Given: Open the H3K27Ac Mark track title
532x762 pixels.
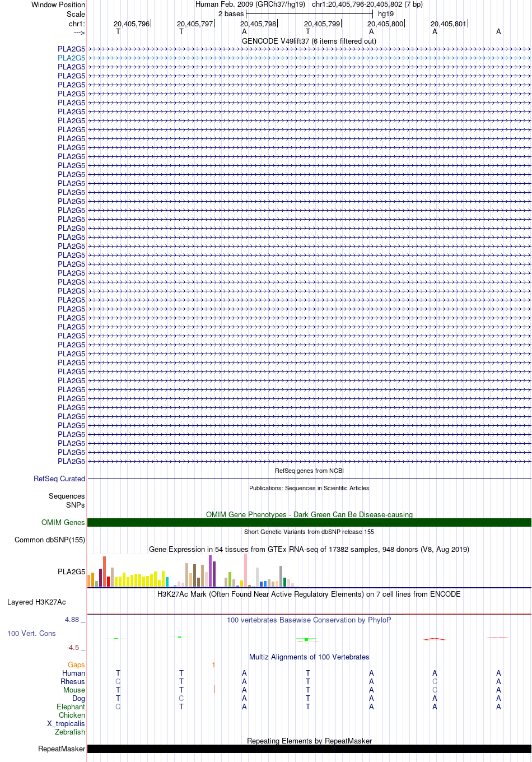Looking at the screenshot, I should point(309,594).
